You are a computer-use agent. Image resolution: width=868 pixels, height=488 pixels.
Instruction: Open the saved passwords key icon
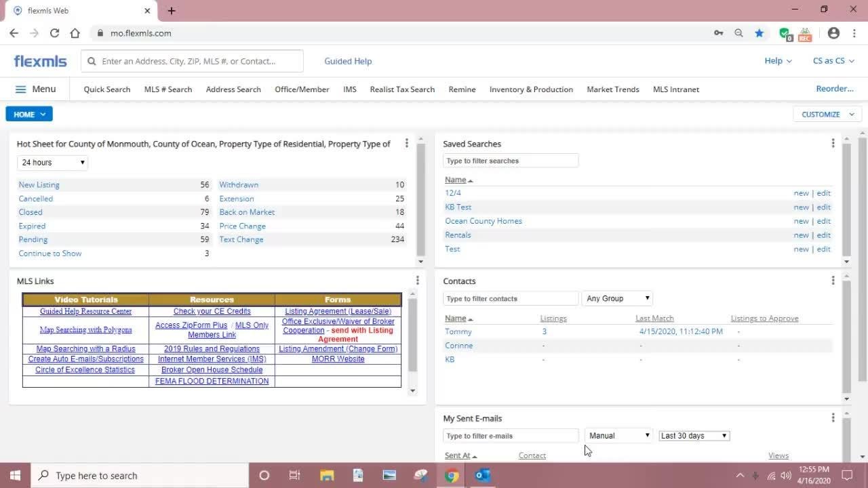click(718, 33)
